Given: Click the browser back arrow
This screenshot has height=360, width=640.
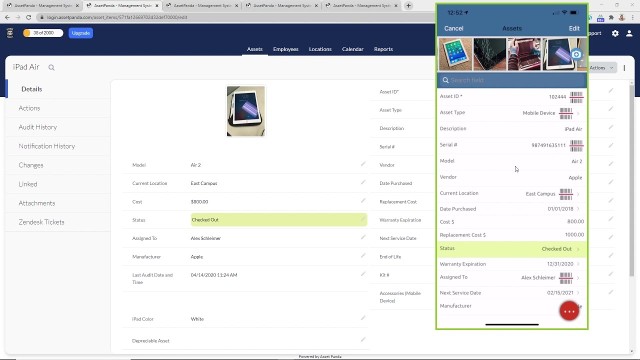Looking at the screenshot, I should [7, 17].
